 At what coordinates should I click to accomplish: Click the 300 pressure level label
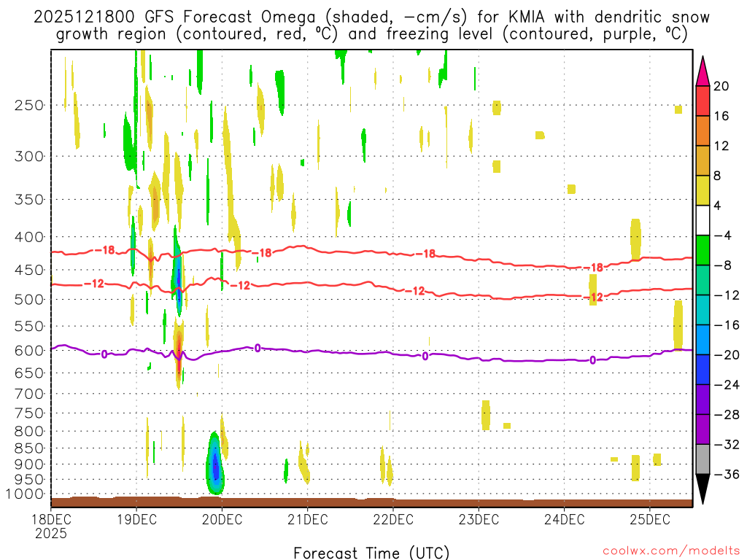[29, 156]
